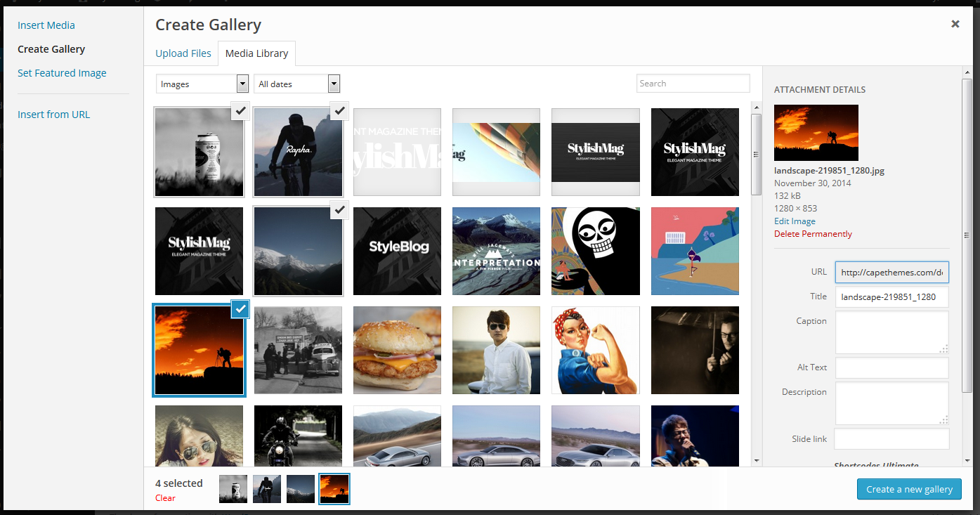This screenshot has width=980, height=515.
Task: Switch to the Upload Files tab
Action: pyautogui.click(x=183, y=53)
